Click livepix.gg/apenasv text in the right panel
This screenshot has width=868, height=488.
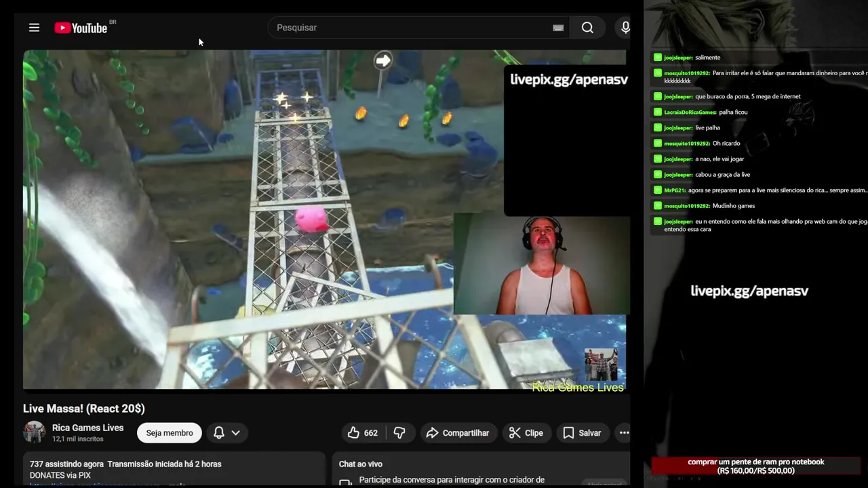(749, 291)
